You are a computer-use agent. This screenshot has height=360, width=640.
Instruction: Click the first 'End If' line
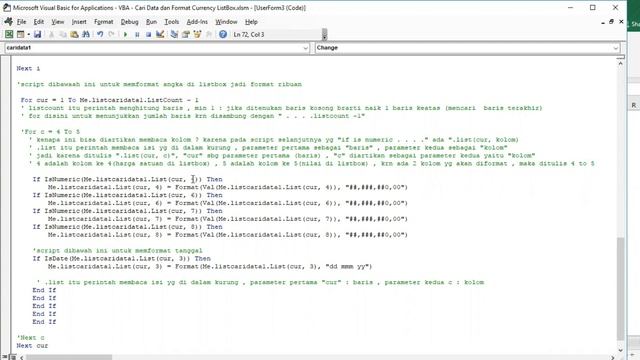(x=44, y=290)
